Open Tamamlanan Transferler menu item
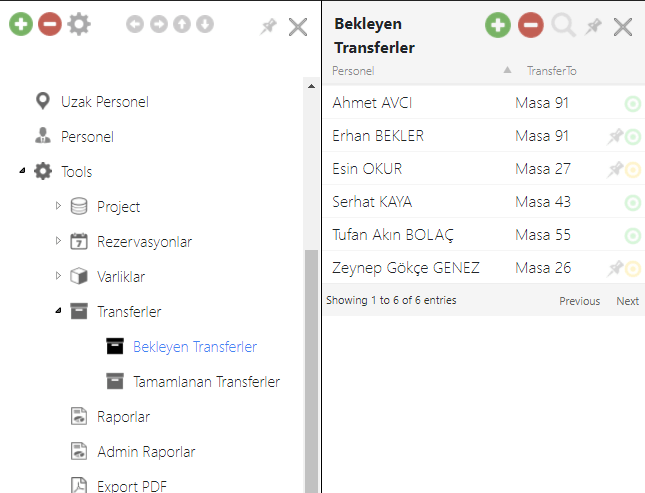Image resolution: width=645 pixels, height=493 pixels. pos(206,382)
